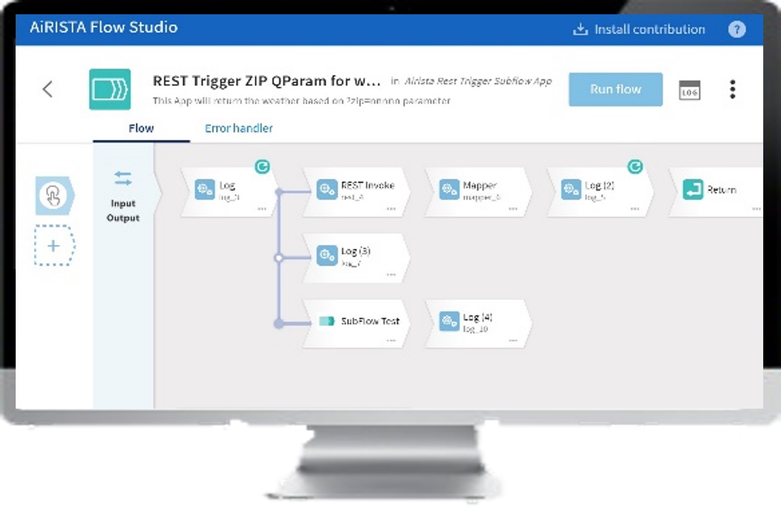Select the middle branch connector node
The height and width of the screenshot is (532, 781).
(279, 258)
